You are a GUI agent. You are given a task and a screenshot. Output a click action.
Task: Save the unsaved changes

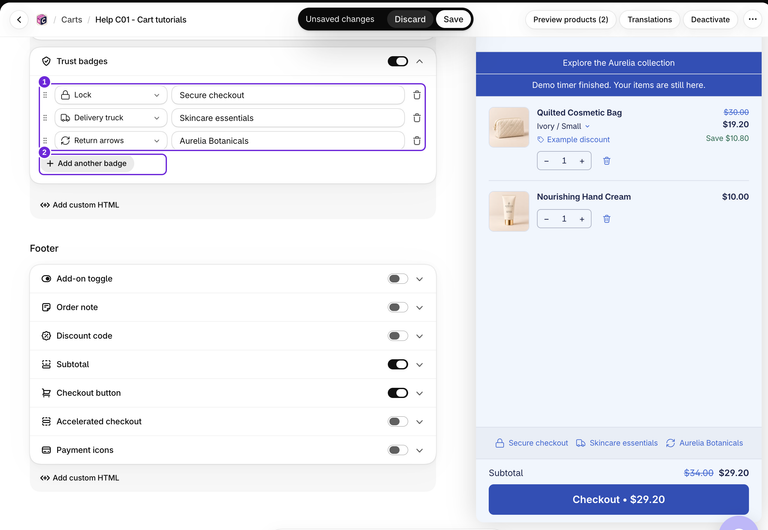[453, 19]
